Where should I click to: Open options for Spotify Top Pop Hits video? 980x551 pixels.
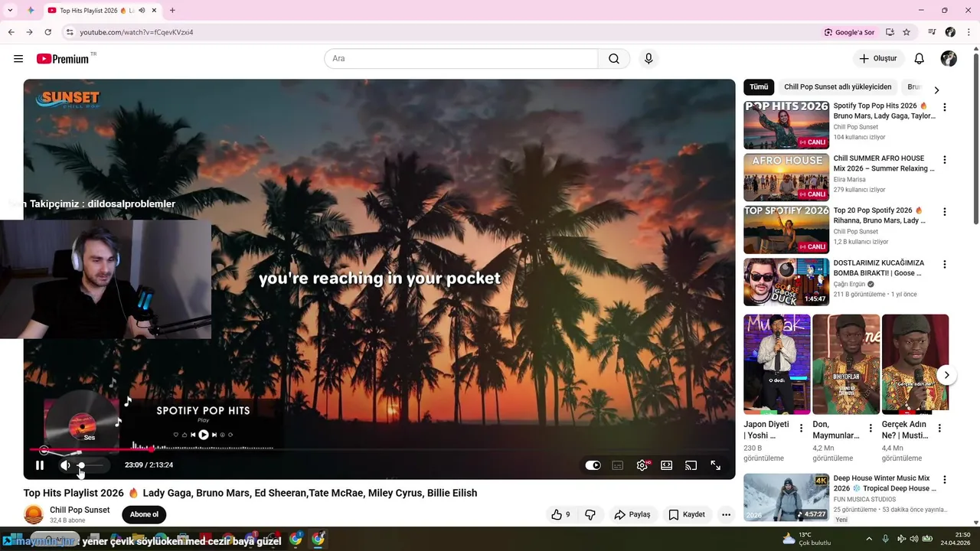(944, 108)
